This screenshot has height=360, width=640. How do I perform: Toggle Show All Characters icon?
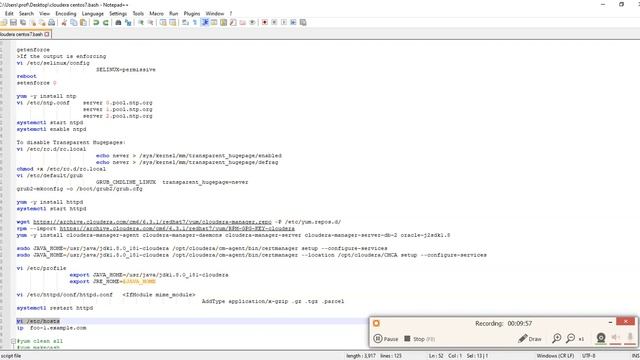(x=195, y=22)
